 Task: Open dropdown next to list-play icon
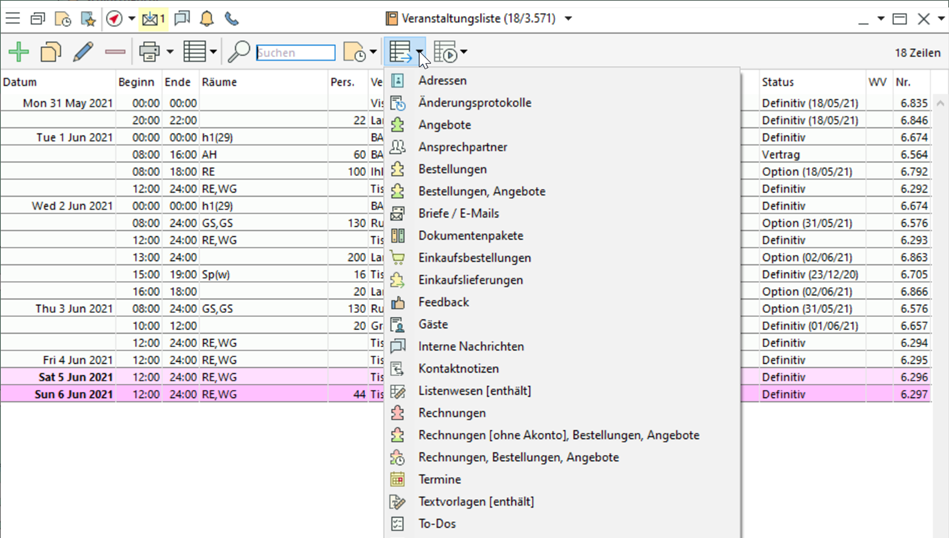464,52
